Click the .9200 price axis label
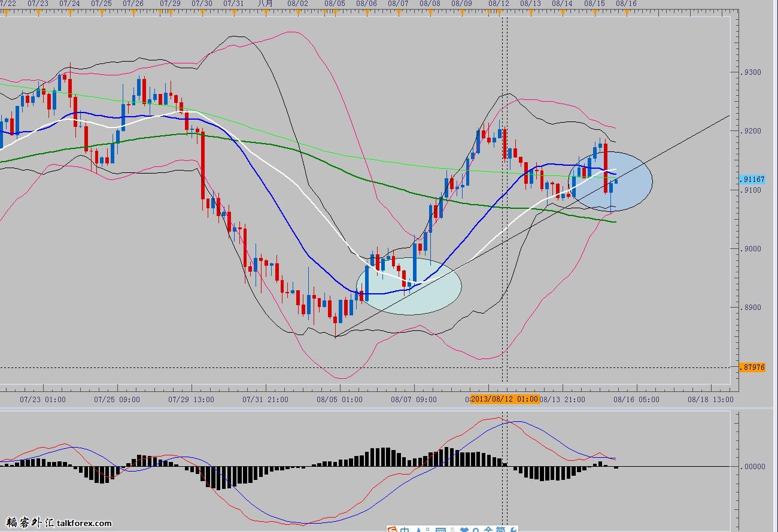Image resolution: width=778 pixels, height=532 pixels. point(752,131)
